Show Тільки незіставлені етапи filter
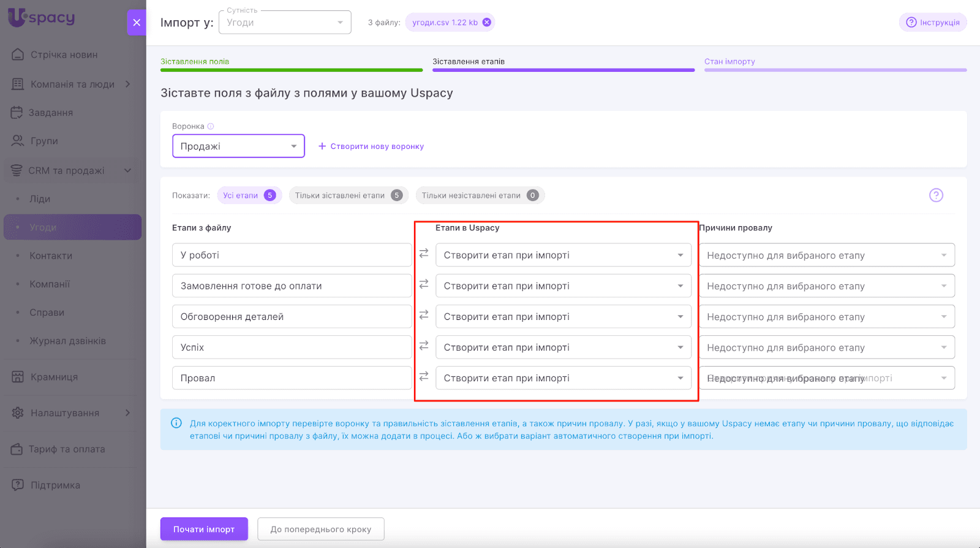This screenshot has width=980, height=548. pos(480,196)
